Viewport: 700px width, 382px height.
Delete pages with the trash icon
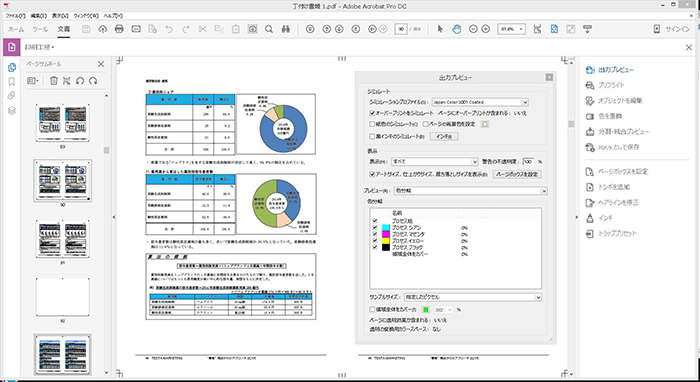(x=54, y=81)
